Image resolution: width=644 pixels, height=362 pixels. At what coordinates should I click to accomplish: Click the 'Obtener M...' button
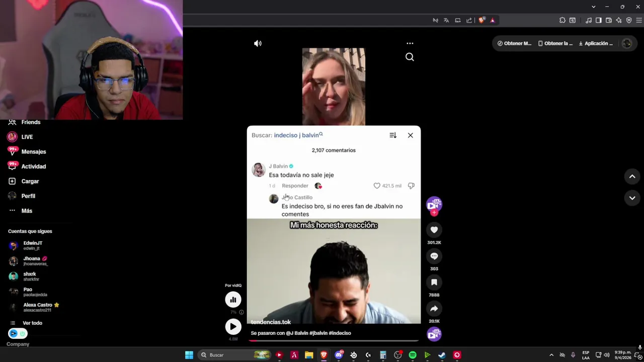[x=514, y=43]
